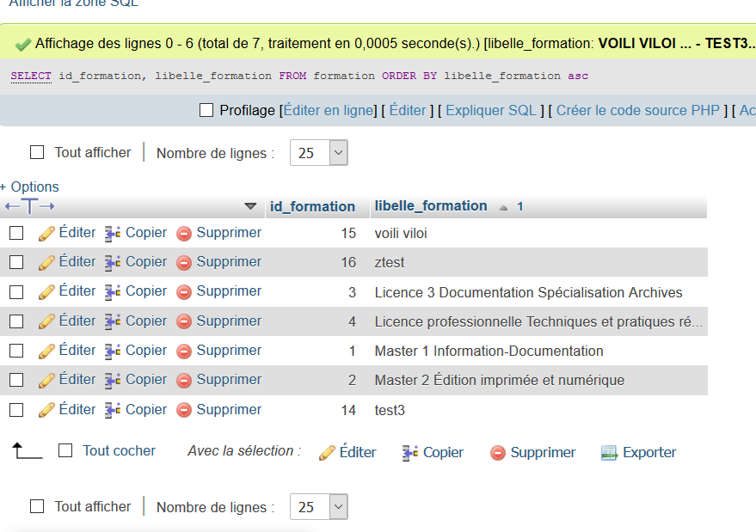
Task: Enable the Profilage checkbox
Action: 204,110
